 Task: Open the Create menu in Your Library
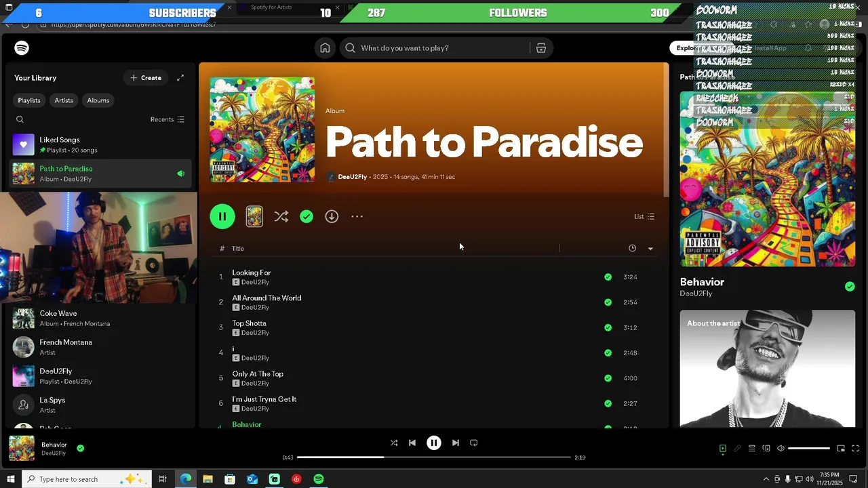click(x=146, y=78)
